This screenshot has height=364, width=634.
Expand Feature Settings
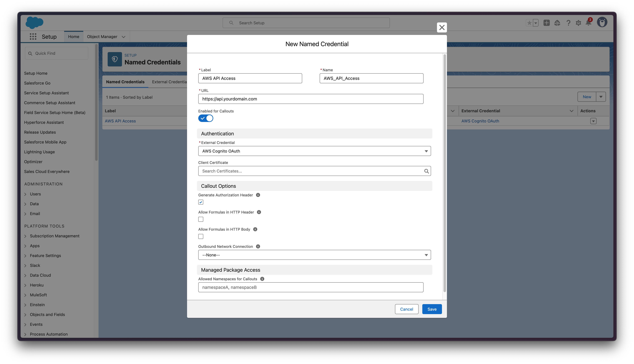(25, 255)
